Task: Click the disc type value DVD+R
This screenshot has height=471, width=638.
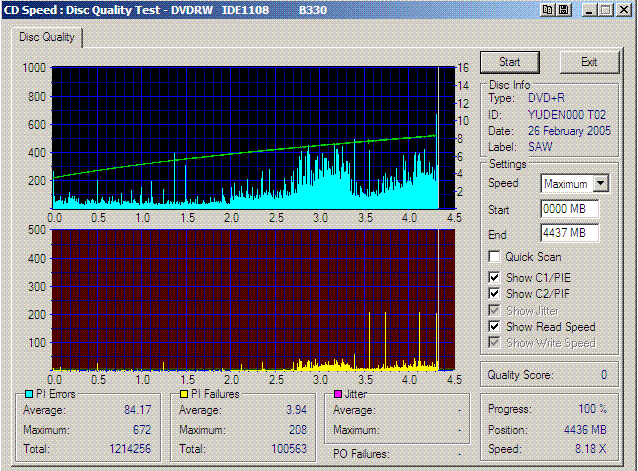Action: click(546, 98)
